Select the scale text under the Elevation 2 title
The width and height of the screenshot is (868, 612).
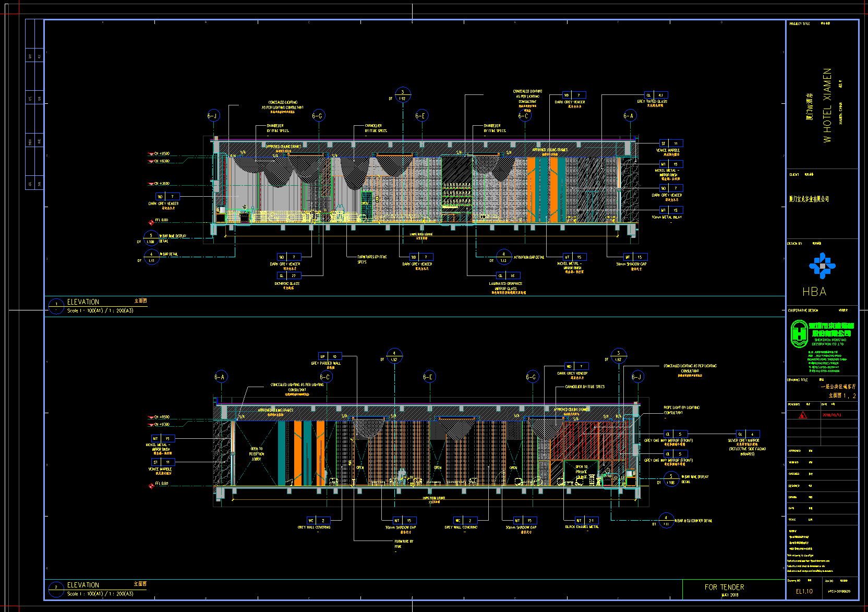click(x=100, y=594)
